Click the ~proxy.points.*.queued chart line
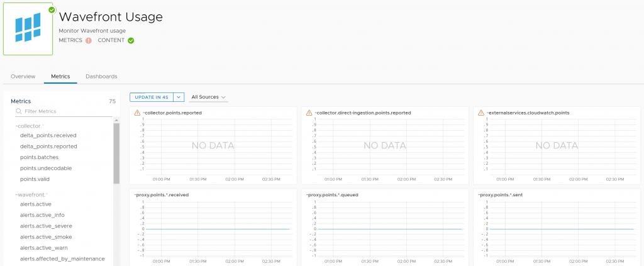Image resolution: width=644 pixels, height=266 pixels. tap(389, 229)
